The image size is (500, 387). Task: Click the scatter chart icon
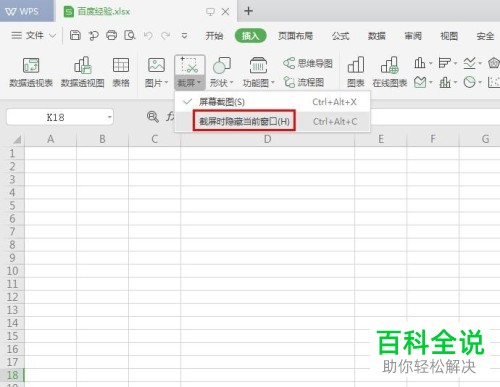point(494,82)
